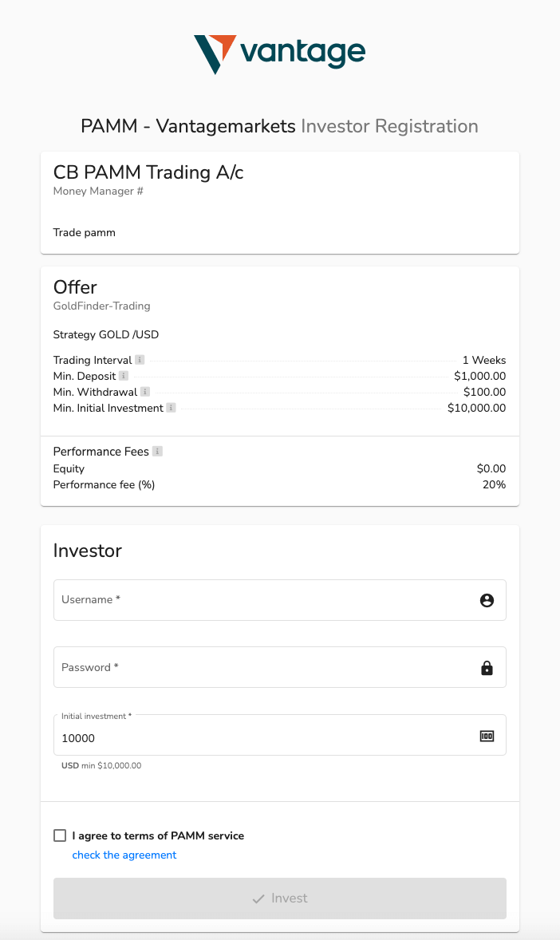Open the Performance Fees info tooltip

point(157,451)
